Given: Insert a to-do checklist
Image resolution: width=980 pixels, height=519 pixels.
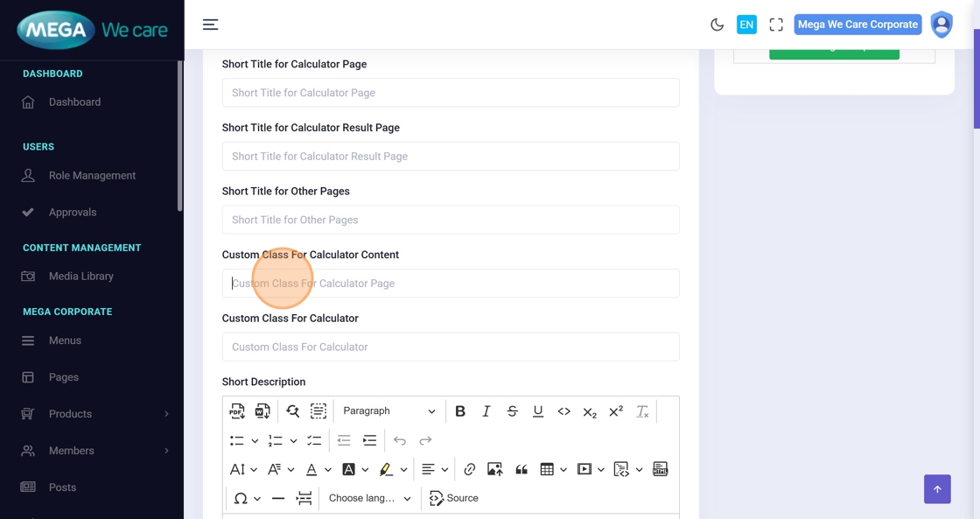Looking at the screenshot, I should coord(314,440).
